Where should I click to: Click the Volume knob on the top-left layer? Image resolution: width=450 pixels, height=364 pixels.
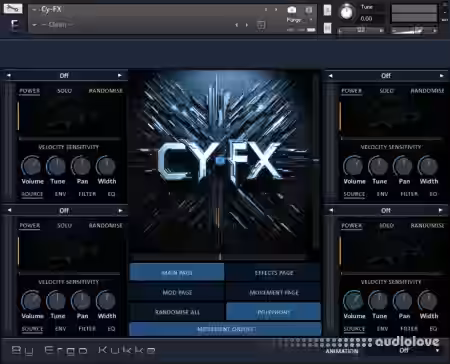(x=32, y=166)
